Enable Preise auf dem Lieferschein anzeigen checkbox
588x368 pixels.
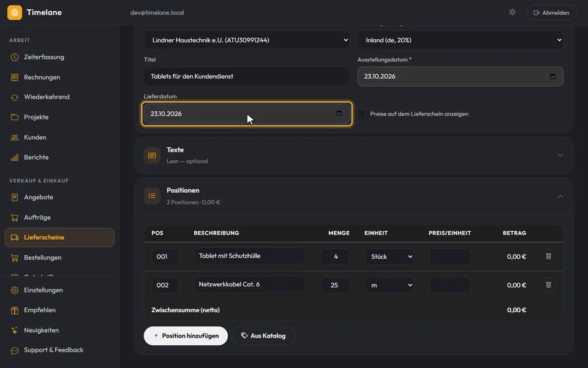pos(362,114)
